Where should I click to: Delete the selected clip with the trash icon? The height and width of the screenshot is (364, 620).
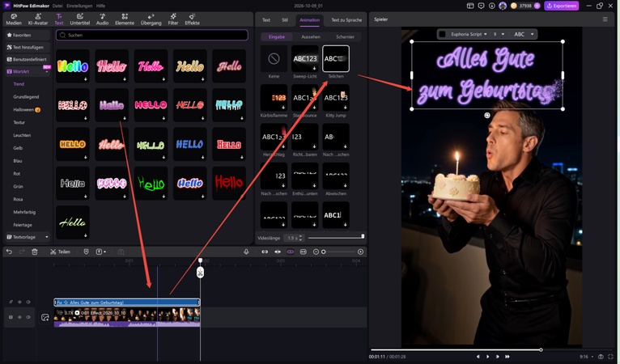[35, 252]
